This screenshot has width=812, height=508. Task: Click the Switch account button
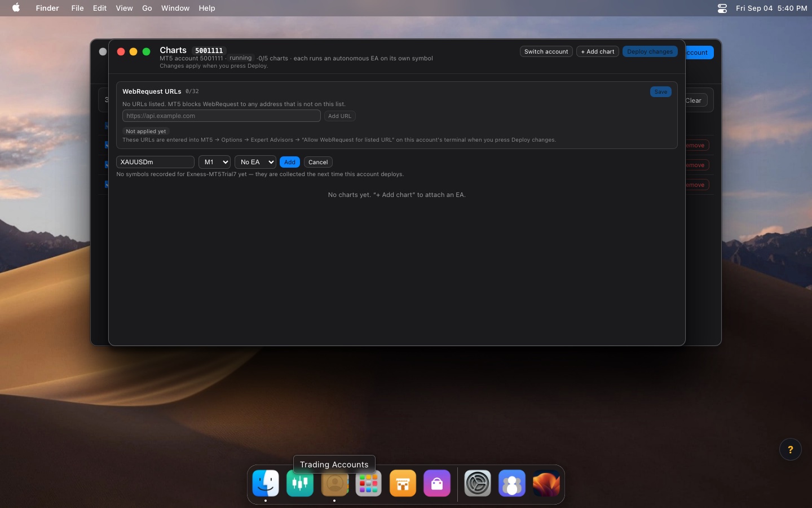546,51
